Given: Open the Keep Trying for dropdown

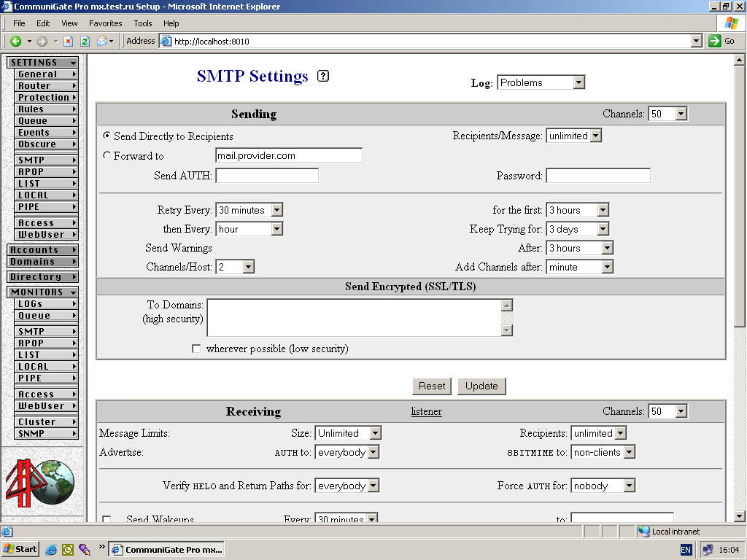Looking at the screenshot, I should [577, 229].
